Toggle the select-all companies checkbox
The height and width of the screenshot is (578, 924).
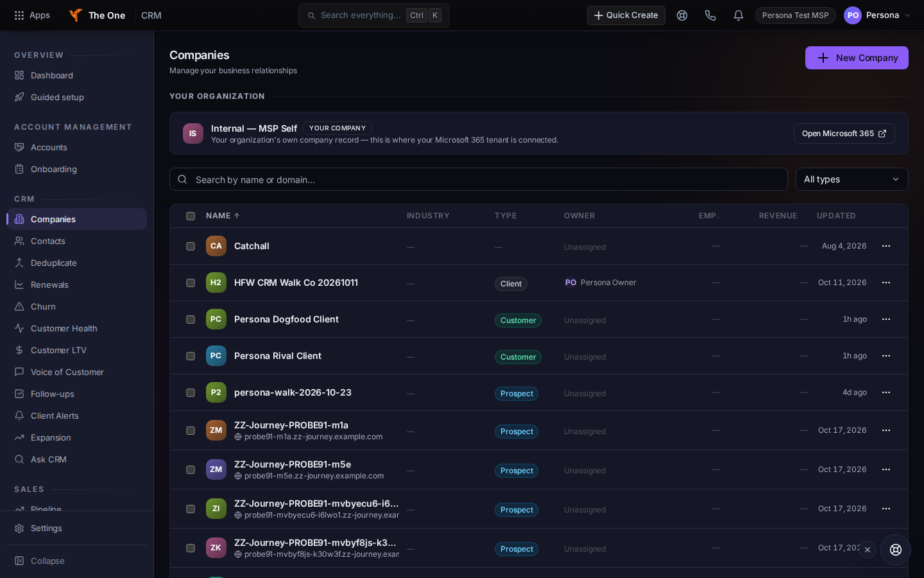click(191, 216)
